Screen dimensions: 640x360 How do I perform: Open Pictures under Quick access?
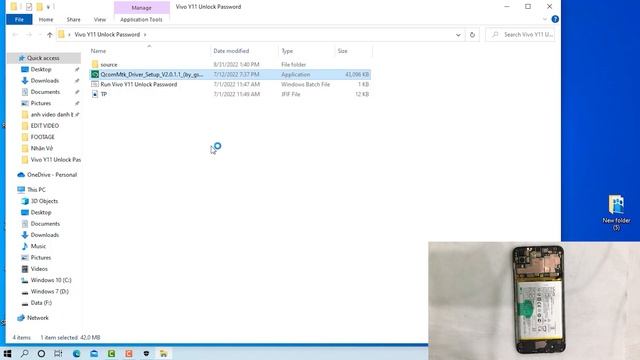tap(41, 103)
